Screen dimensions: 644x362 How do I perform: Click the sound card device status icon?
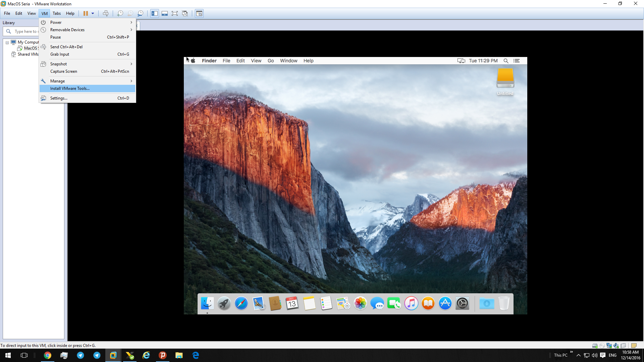click(x=616, y=346)
